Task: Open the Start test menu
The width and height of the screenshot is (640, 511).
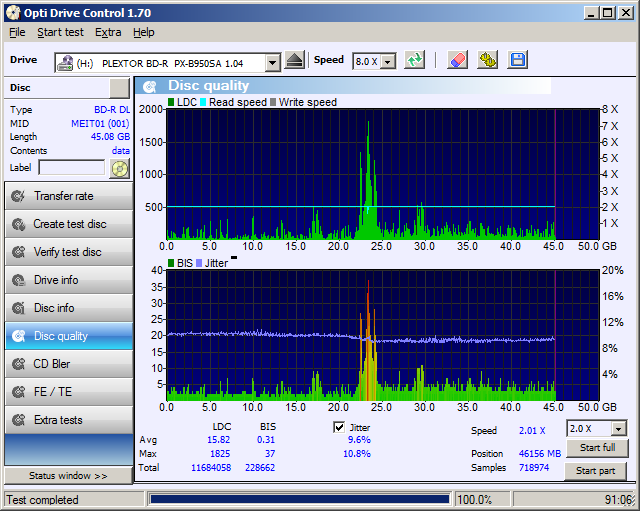Action: (x=60, y=32)
